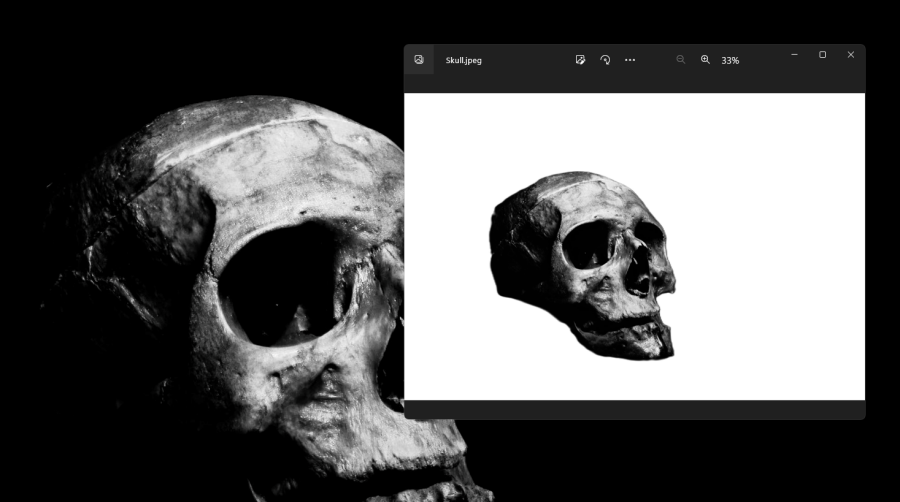
Task: Zoom in using the magnifier plus icon
Action: [x=705, y=60]
